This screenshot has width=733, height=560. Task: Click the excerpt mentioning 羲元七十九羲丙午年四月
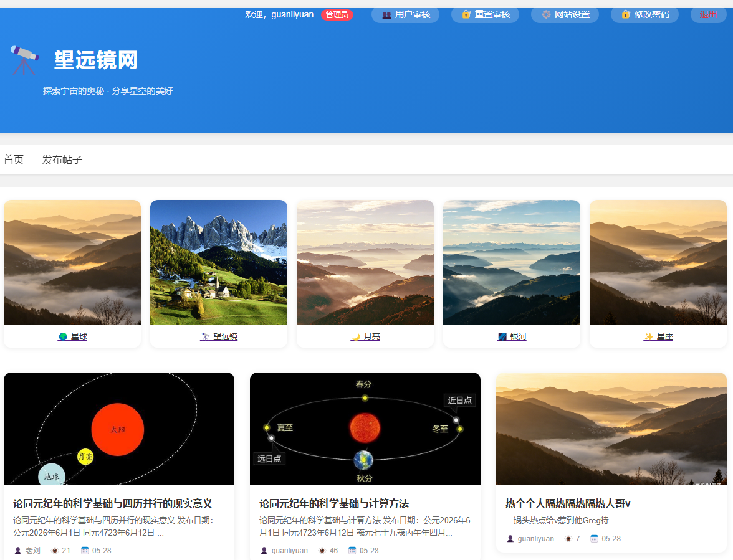pos(365,526)
